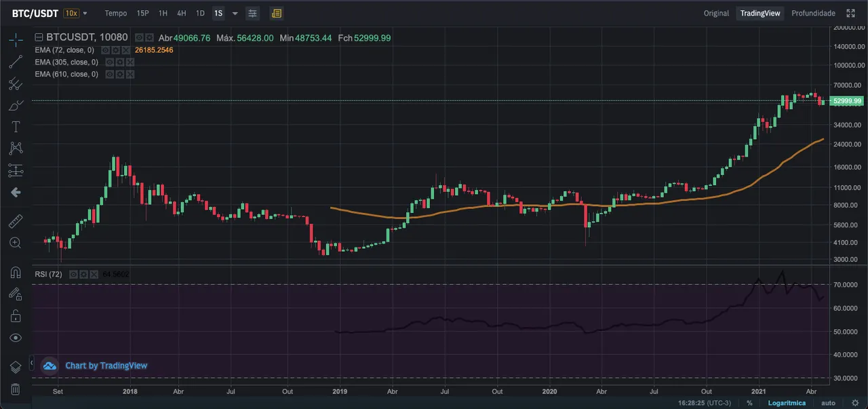Click the fullscreen expand icon
The width and height of the screenshot is (868, 409).
[x=850, y=13]
